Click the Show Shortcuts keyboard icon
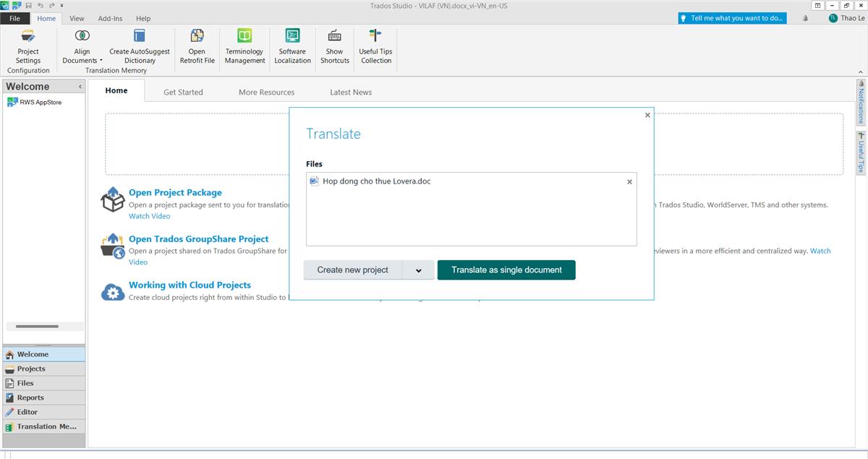Image resolution: width=868 pixels, height=459 pixels. pos(335,35)
